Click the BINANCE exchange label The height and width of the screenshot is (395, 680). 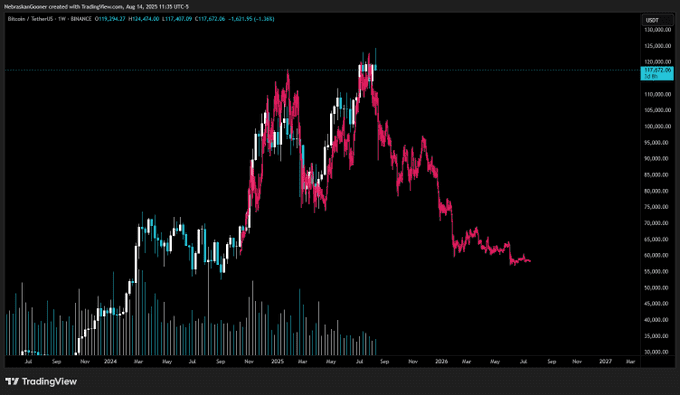coord(81,19)
